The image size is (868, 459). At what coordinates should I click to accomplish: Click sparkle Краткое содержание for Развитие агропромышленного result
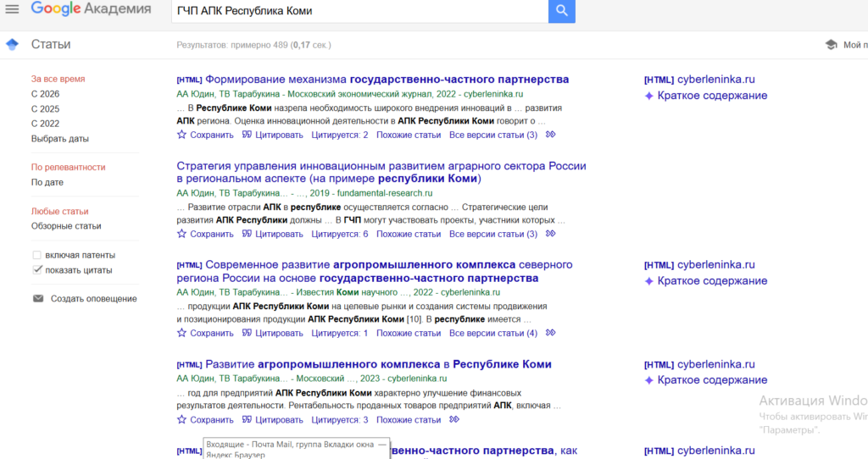(x=706, y=380)
